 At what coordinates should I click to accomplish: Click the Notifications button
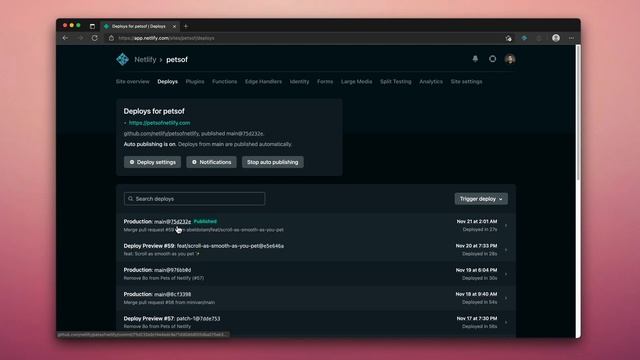coord(211,162)
